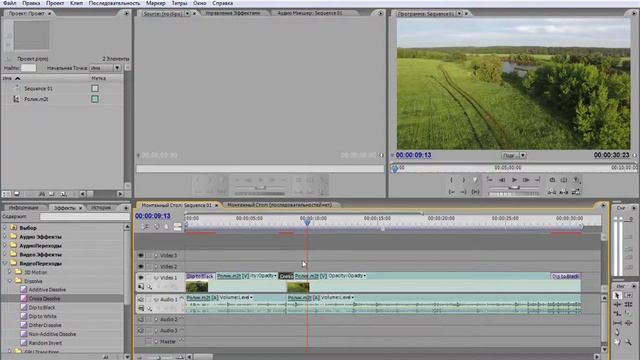Viewport: 640px width, 360px height.
Task: Toggle lock box on Video 3 track
Action: (x=149, y=256)
